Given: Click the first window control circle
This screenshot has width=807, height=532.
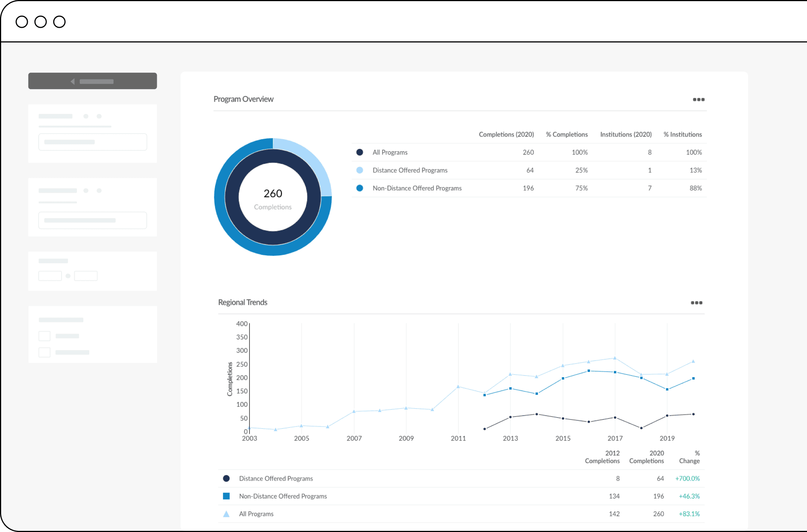Looking at the screenshot, I should coord(22,22).
